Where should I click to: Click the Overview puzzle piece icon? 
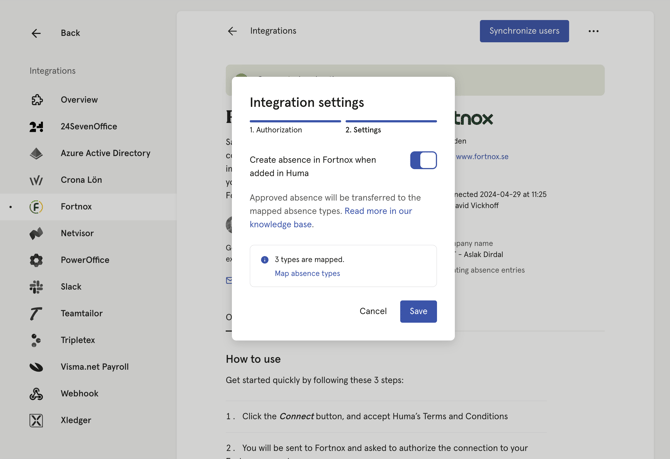[x=36, y=100]
